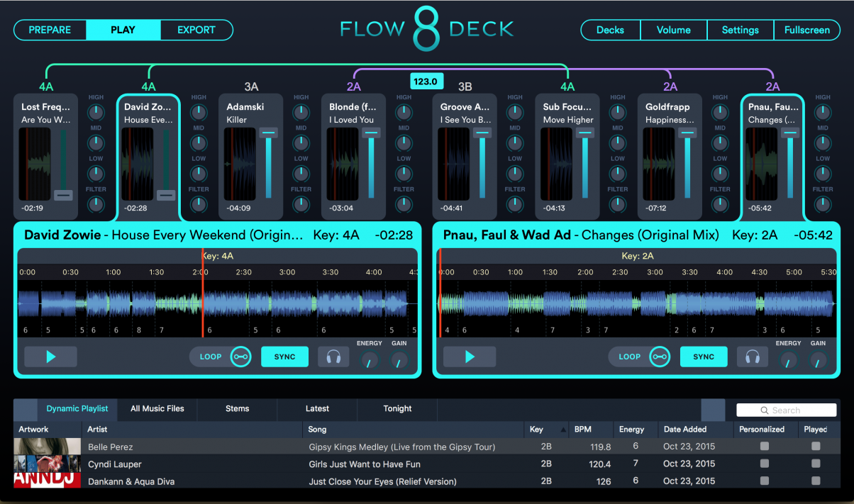Open the All Music Files tab
854x504 pixels.
click(157, 409)
